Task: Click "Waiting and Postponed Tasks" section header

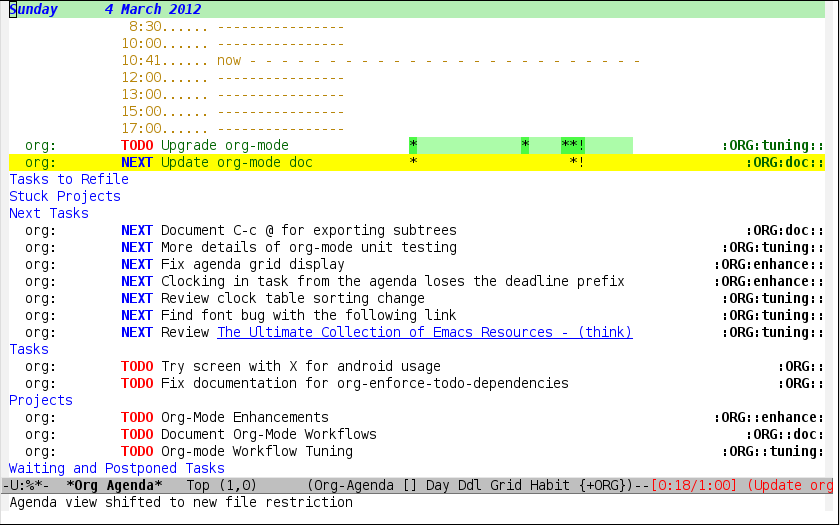Action: pyautogui.click(x=117, y=468)
